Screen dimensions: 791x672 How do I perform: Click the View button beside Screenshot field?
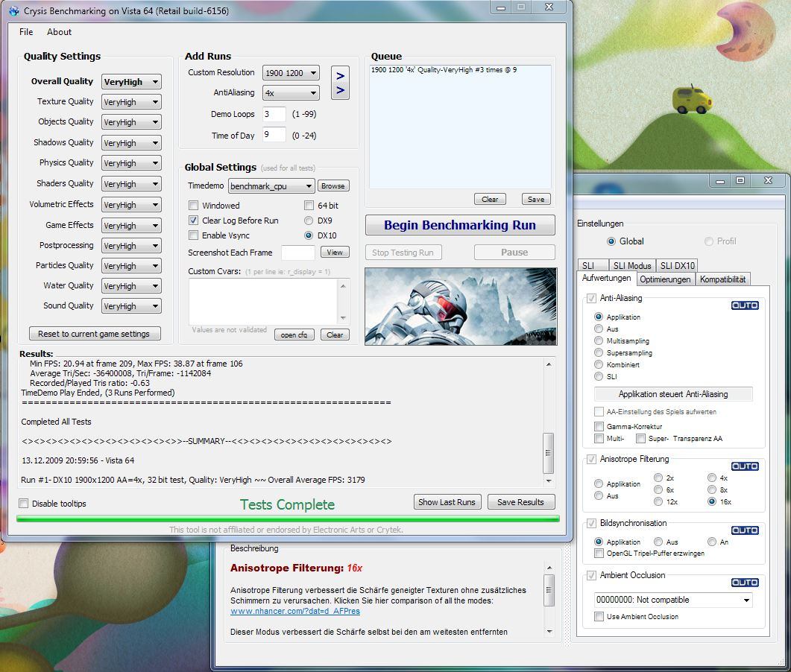click(x=335, y=252)
